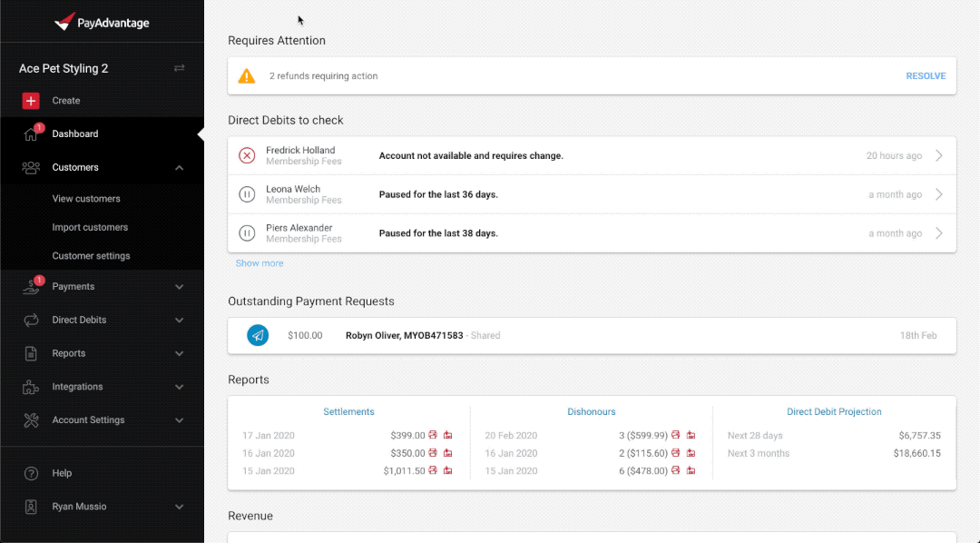Click the '20 hours ago' timestamp
The image size is (980, 543).
click(894, 156)
